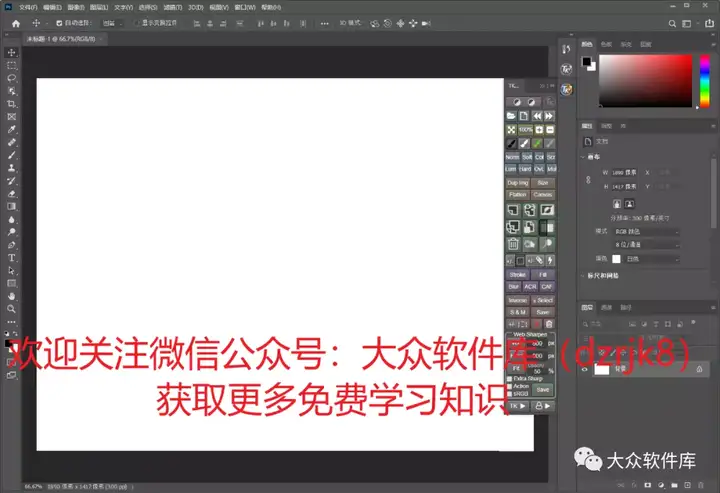Open the search magnifier at top right

(672, 23)
